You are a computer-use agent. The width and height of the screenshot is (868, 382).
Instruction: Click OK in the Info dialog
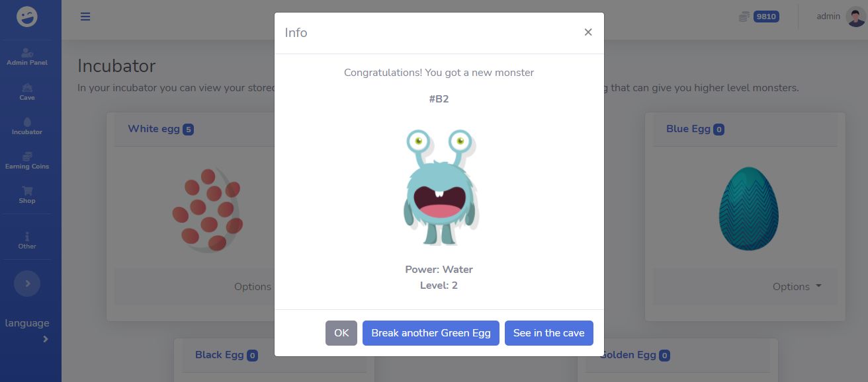click(x=341, y=333)
